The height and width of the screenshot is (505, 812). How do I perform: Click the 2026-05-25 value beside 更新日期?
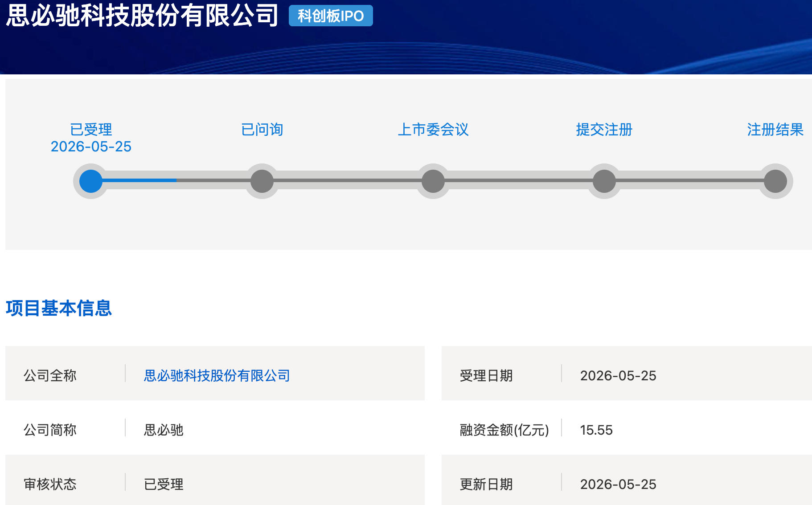[x=618, y=484]
